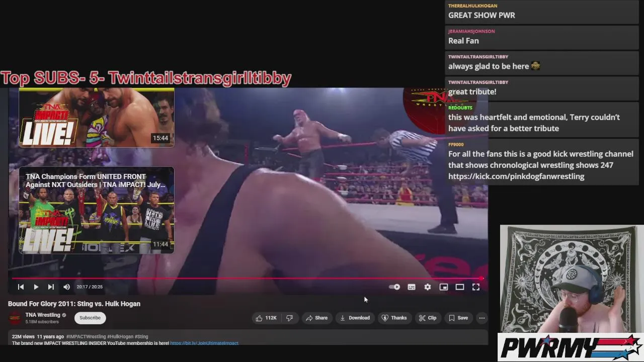Click the kick.com/pinkdogfanwrestling chat link

516,176
